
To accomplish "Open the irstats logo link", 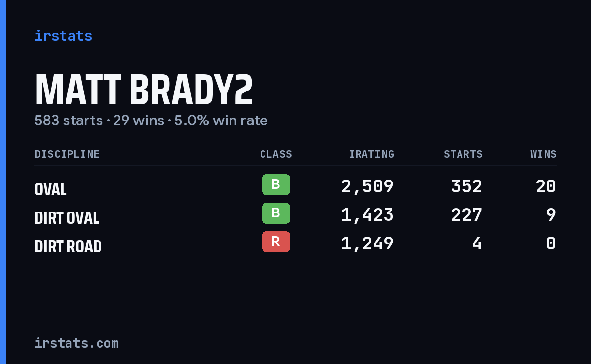I will (x=64, y=36).
